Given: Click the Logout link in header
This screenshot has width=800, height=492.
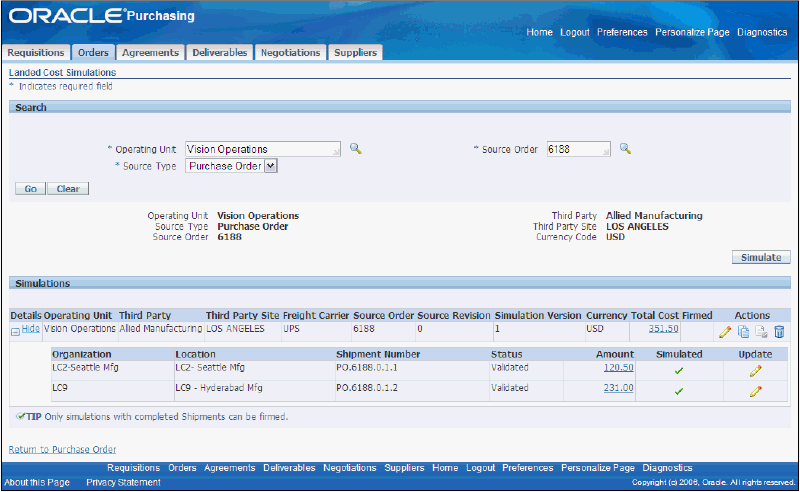Looking at the screenshot, I should [574, 32].
